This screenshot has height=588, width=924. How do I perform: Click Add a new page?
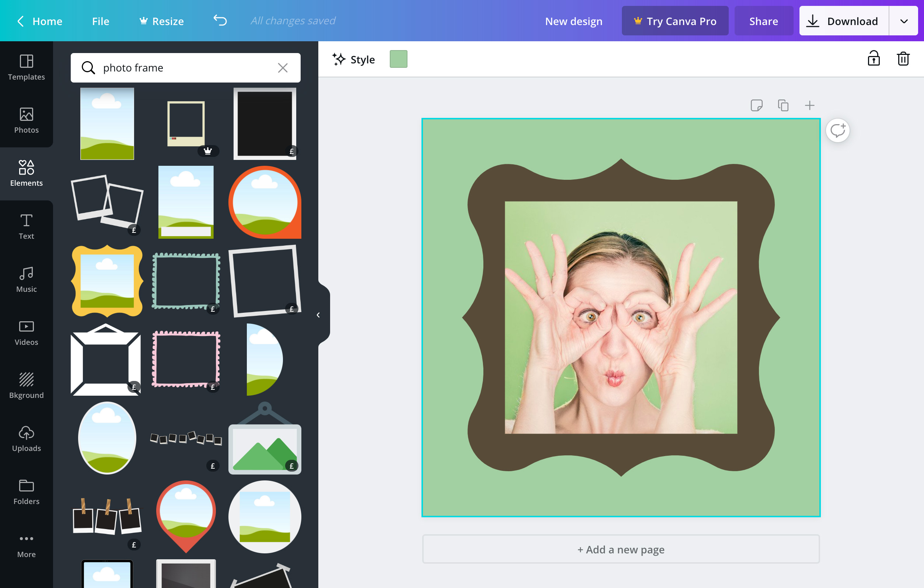tap(620, 549)
